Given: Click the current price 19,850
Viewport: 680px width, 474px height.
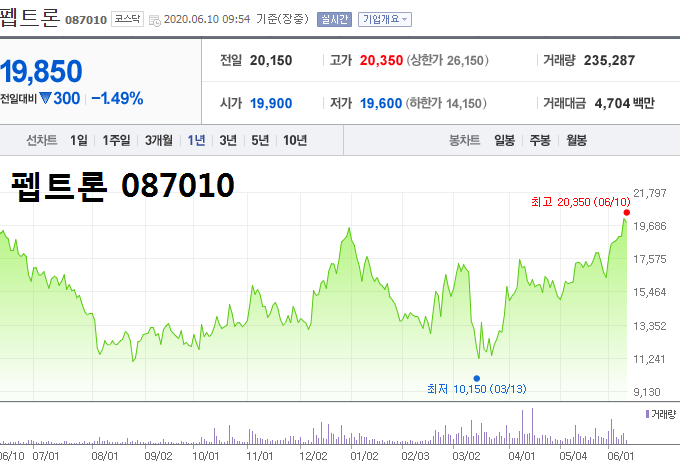Looking at the screenshot, I should pyautogui.click(x=41, y=71).
